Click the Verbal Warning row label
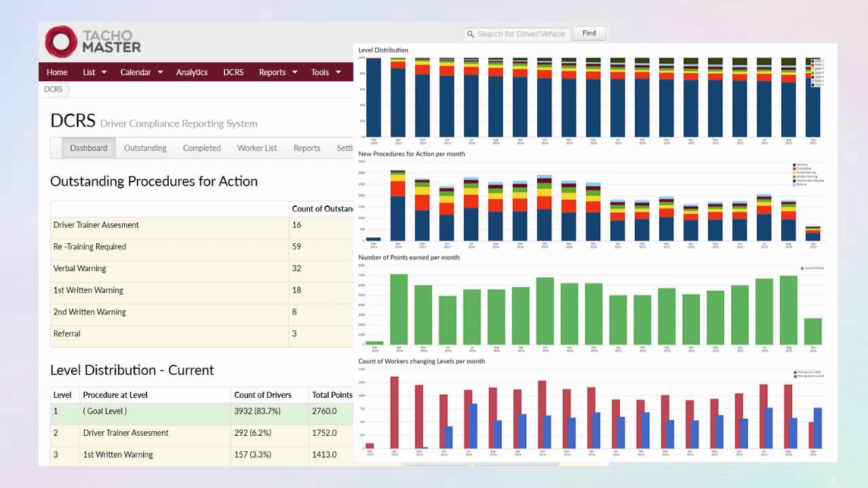Image resolution: width=868 pixels, height=488 pixels. coord(80,268)
